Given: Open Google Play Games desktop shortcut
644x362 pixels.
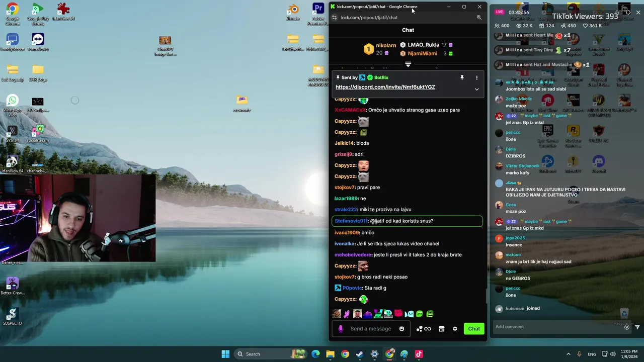Looking at the screenshot, I should (38, 14).
